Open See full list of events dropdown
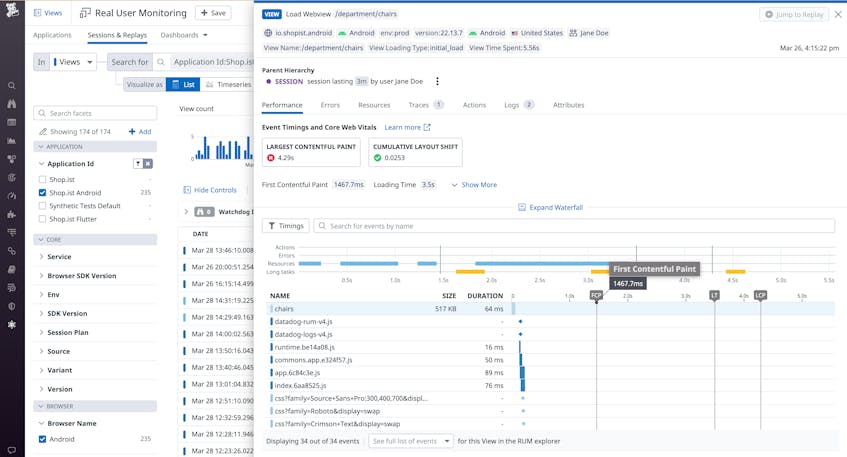This screenshot has height=457, width=847. tap(411, 441)
